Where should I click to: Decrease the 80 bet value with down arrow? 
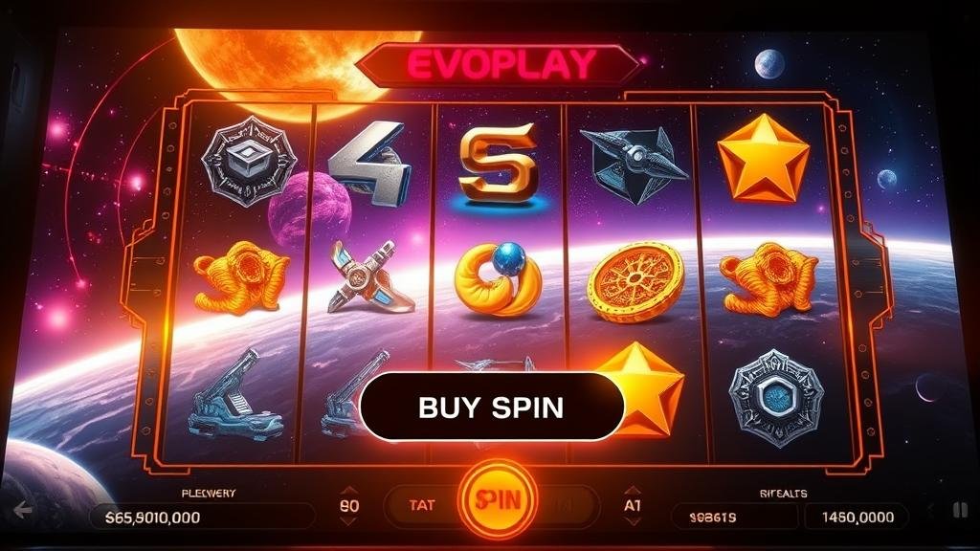[348, 520]
